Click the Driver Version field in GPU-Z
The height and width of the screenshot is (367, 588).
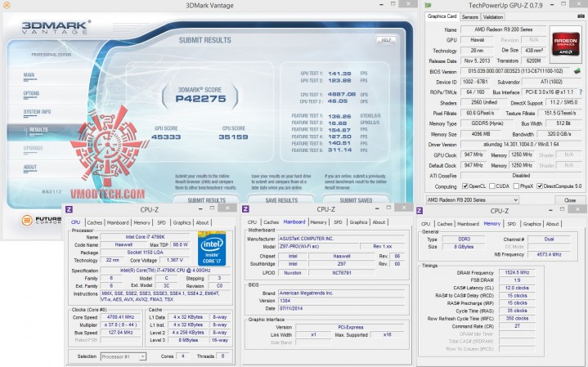click(522, 144)
